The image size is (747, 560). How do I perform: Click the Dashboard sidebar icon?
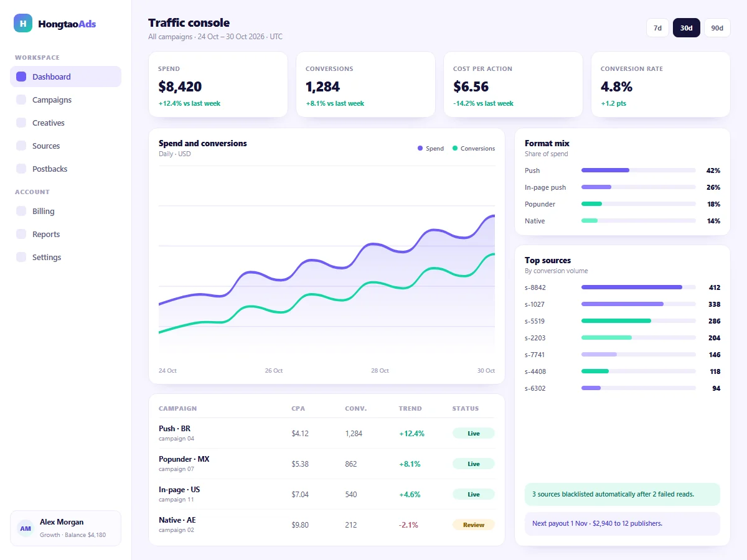click(21, 77)
